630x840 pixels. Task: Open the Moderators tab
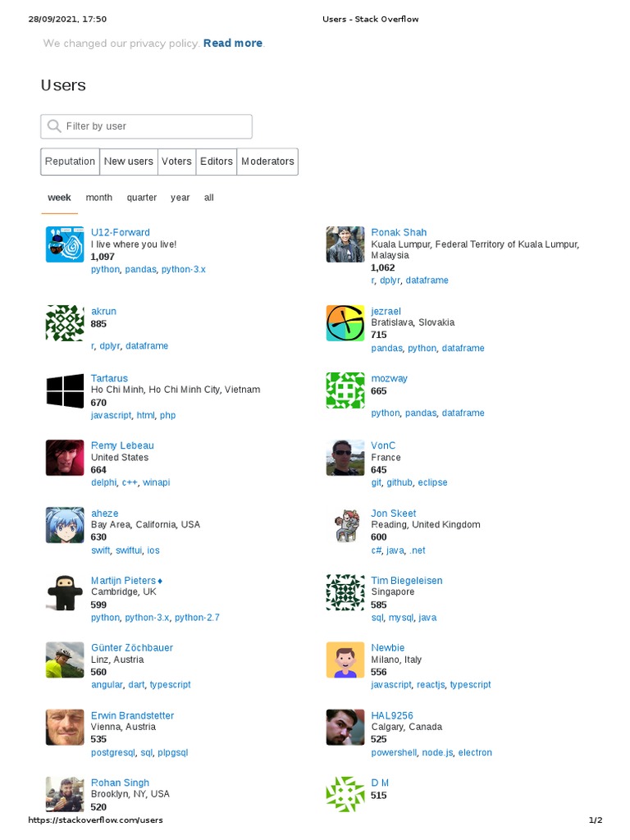(x=267, y=162)
